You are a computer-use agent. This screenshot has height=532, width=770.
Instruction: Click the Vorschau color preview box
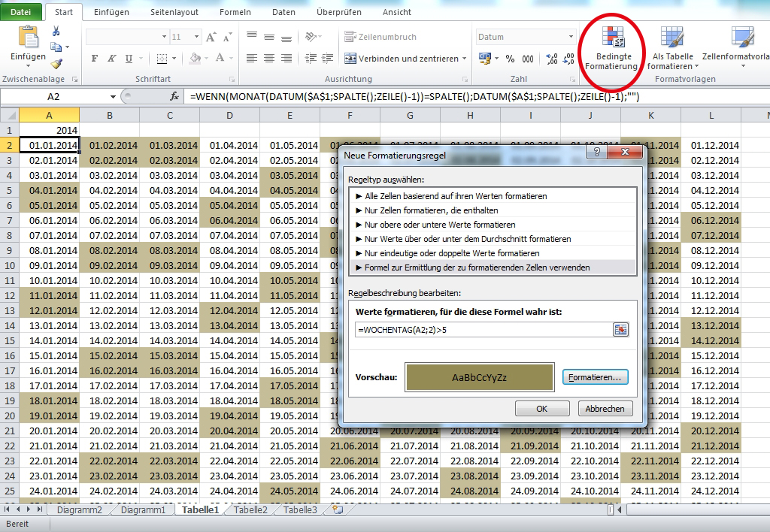pos(479,377)
